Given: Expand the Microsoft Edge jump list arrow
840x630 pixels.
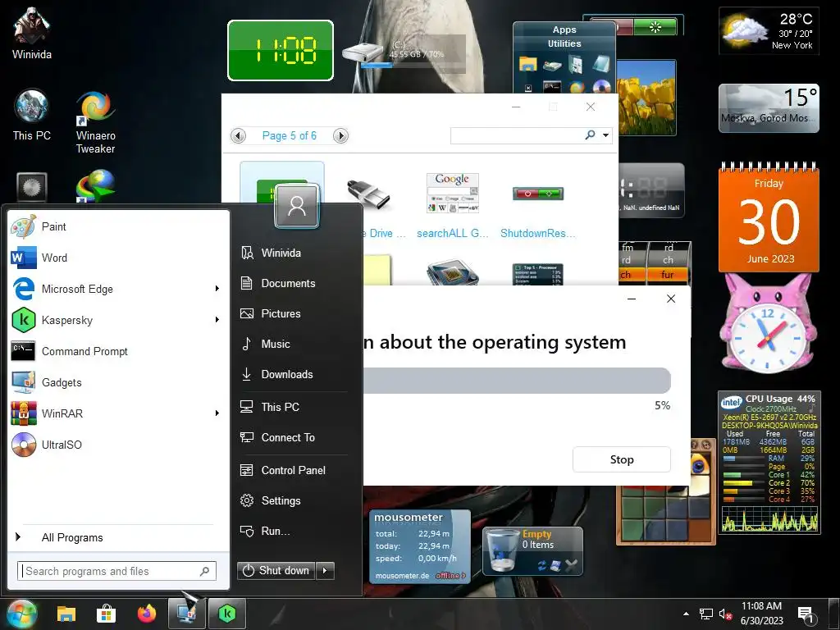Looking at the screenshot, I should click(217, 289).
